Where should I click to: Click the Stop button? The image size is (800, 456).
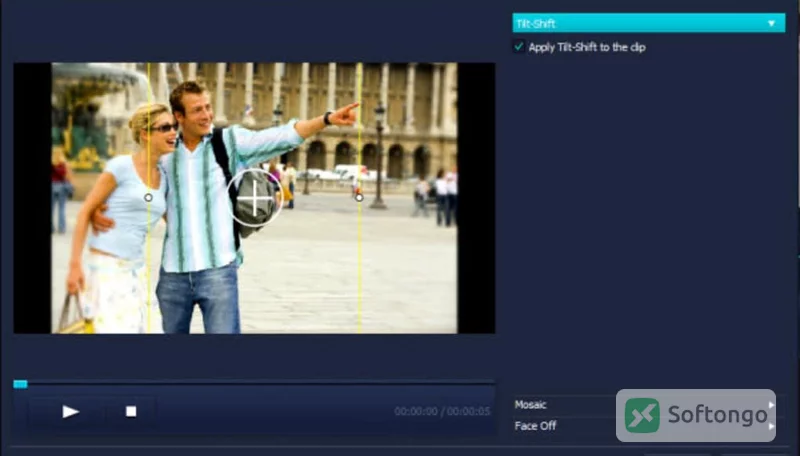(x=131, y=411)
